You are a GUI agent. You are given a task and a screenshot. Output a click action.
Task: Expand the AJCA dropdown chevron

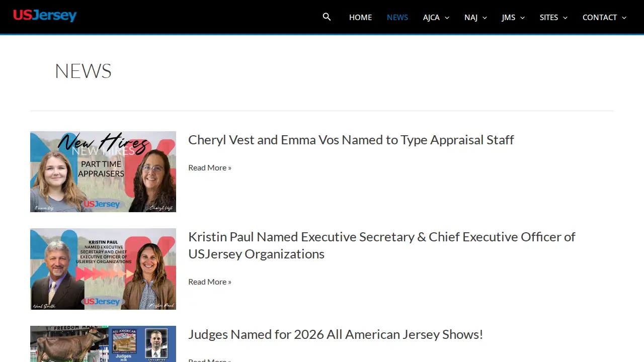447,18
